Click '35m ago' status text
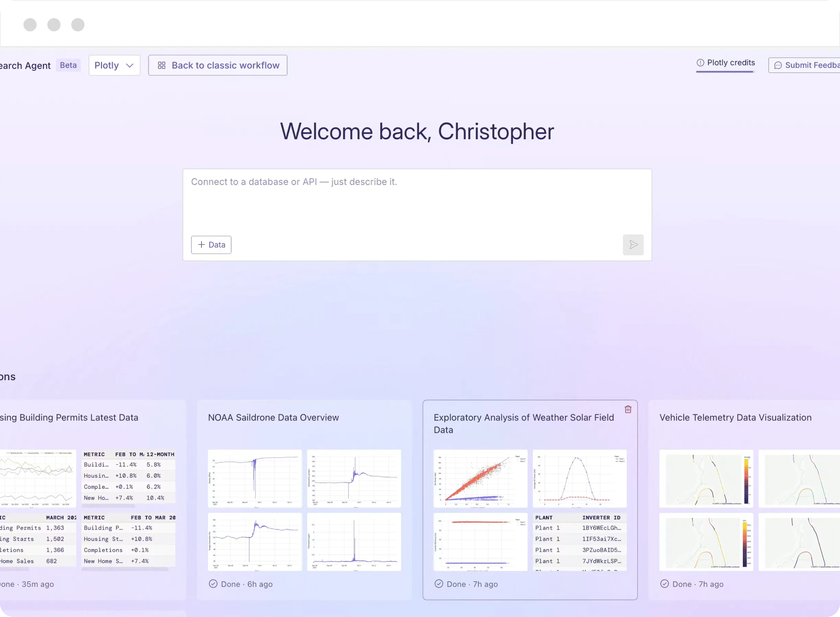This screenshot has height=617, width=840. tap(38, 584)
